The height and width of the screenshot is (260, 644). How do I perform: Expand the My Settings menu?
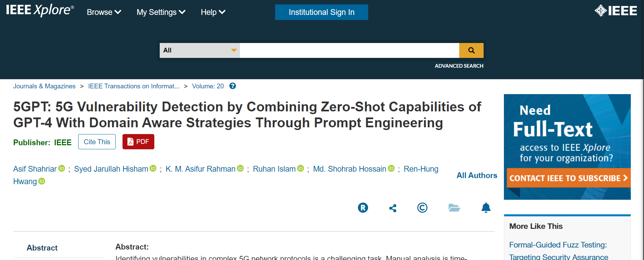161,12
